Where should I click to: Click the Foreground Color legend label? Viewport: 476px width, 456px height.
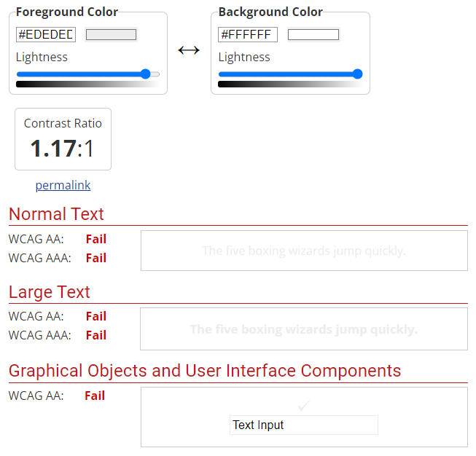tap(66, 12)
